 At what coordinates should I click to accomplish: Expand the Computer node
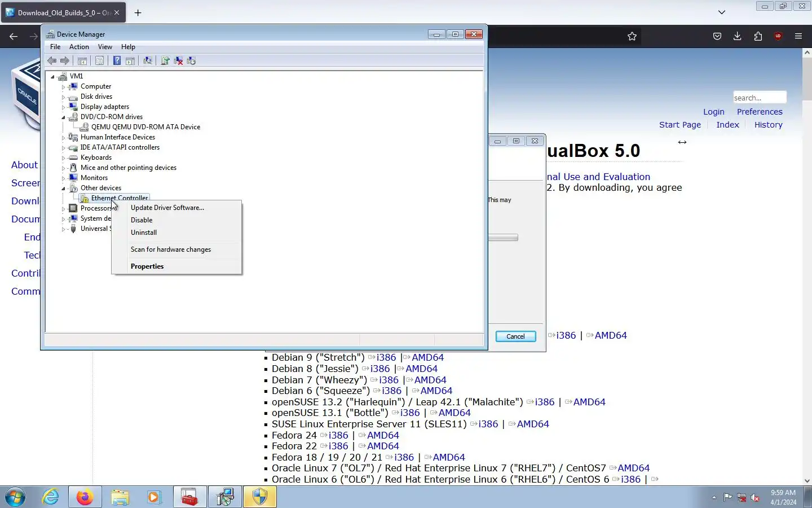64,87
